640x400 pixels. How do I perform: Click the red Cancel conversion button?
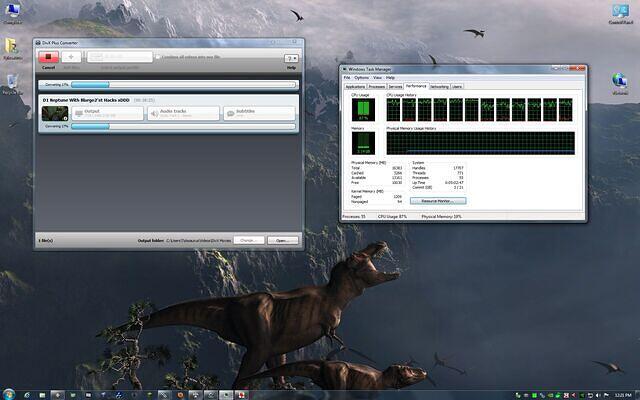click(47, 58)
